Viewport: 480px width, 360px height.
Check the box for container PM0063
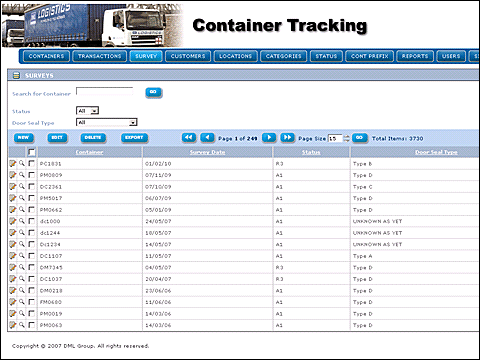(x=32, y=325)
